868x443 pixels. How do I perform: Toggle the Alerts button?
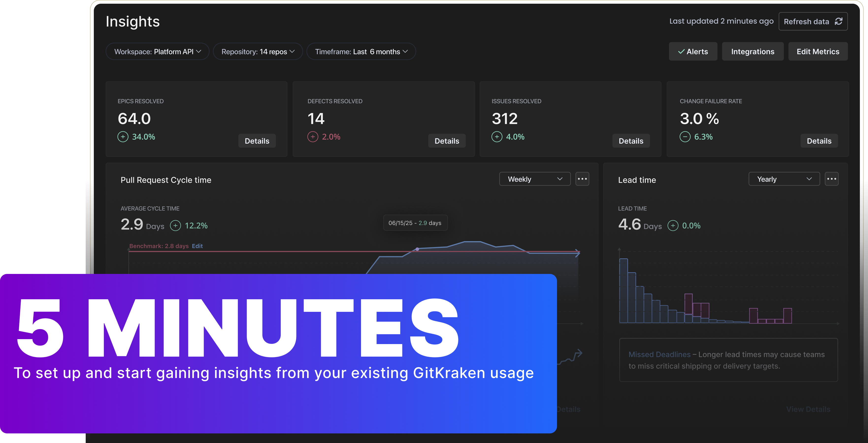coord(693,51)
